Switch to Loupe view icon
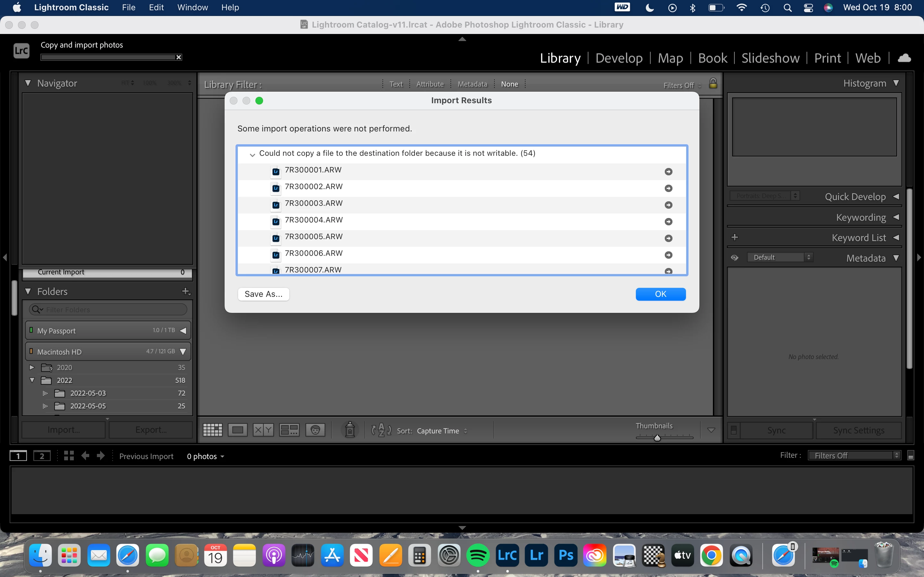 pos(237,430)
